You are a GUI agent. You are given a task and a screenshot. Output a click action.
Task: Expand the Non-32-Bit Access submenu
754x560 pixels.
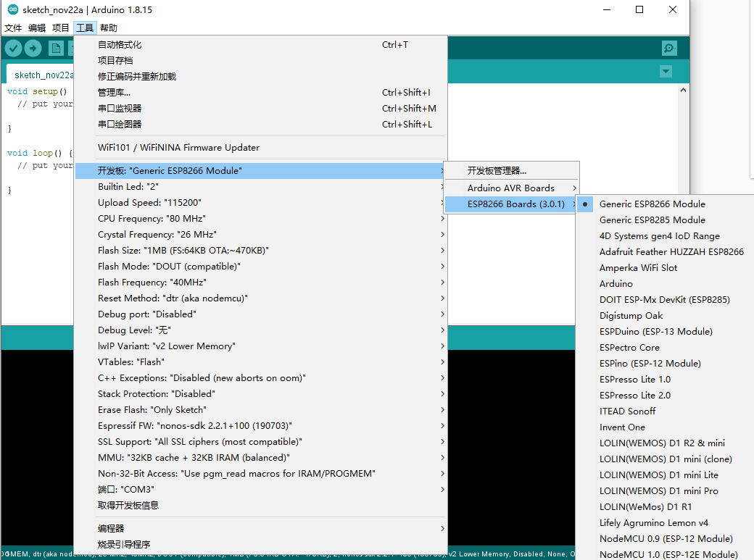click(x=261, y=474)
